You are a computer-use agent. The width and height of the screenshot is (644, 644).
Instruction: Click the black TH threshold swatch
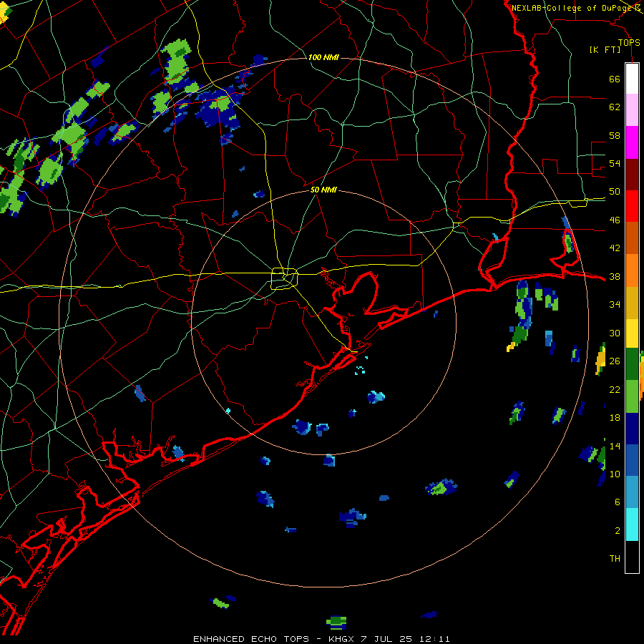pyautogui.click(x=632, y=557)
